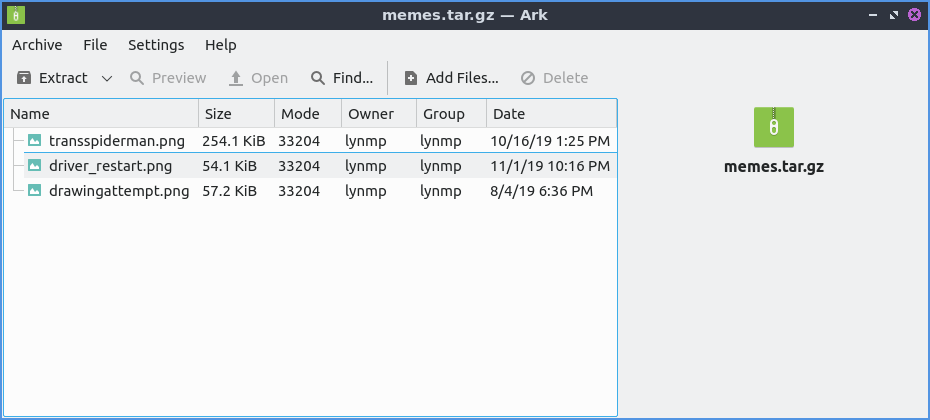Click the image icon beside transspiderman.png
The image size is (930, 420).
[35, 141]
